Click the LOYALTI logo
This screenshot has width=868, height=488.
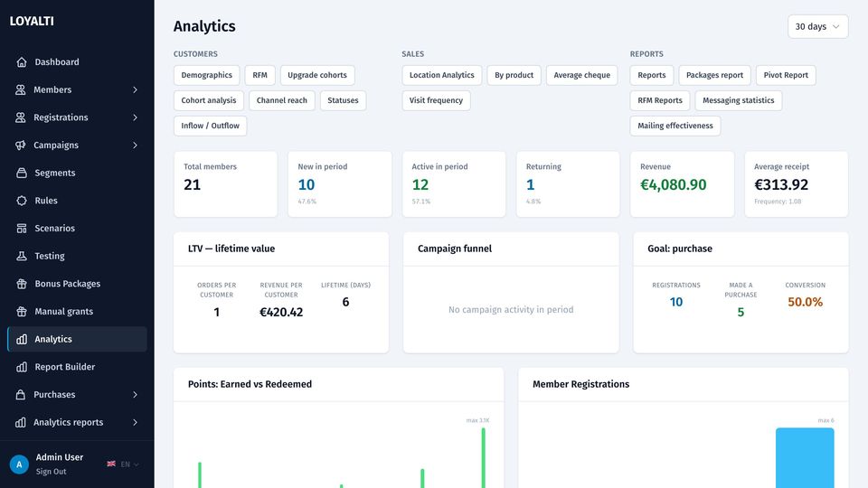[32, 21]
